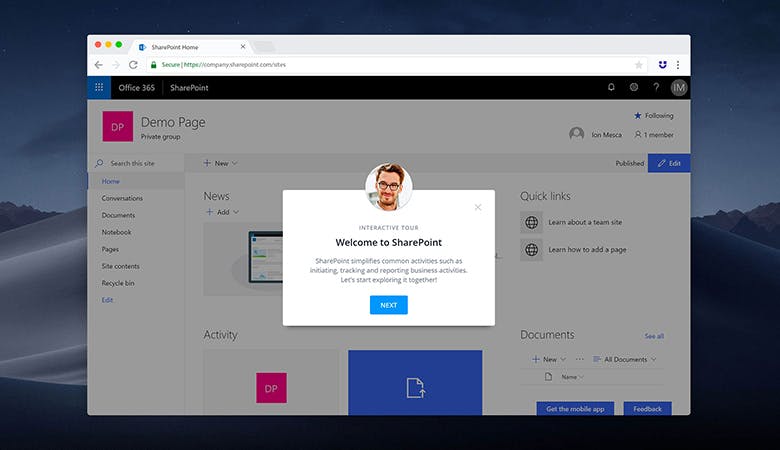The width and height of the screenshot is (780, 450).
Task: Open the notifications bell
Action: point(611,87)
